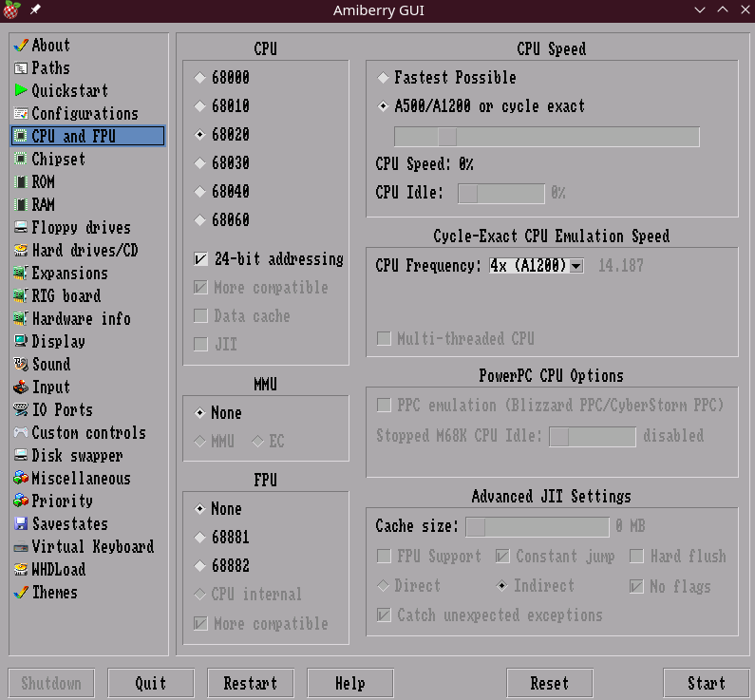The width and height of the screenshot is (755, 700).
Task: Click the CPU Speed slider handle
Action: click(447, 137)
